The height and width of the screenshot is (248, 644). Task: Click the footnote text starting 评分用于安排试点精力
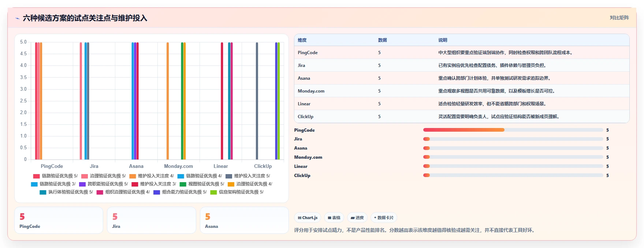tap(415, 230)
